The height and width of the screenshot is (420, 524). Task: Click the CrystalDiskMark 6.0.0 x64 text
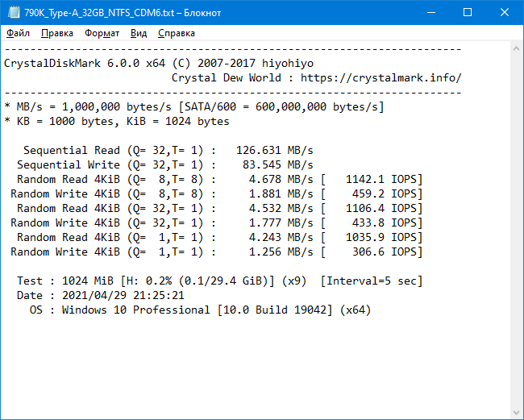(85, 63)
